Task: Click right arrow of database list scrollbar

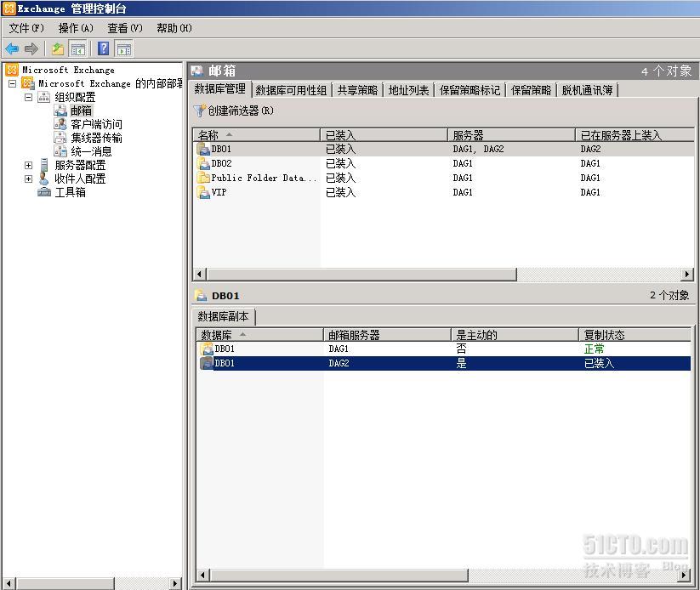Action: tap(688, 274)
